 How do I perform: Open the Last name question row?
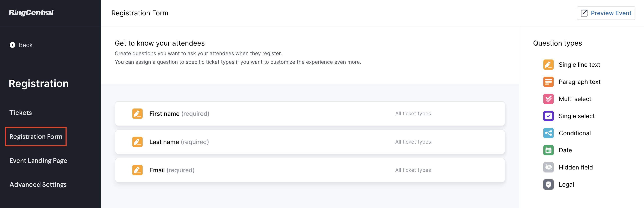pos(310,142)
